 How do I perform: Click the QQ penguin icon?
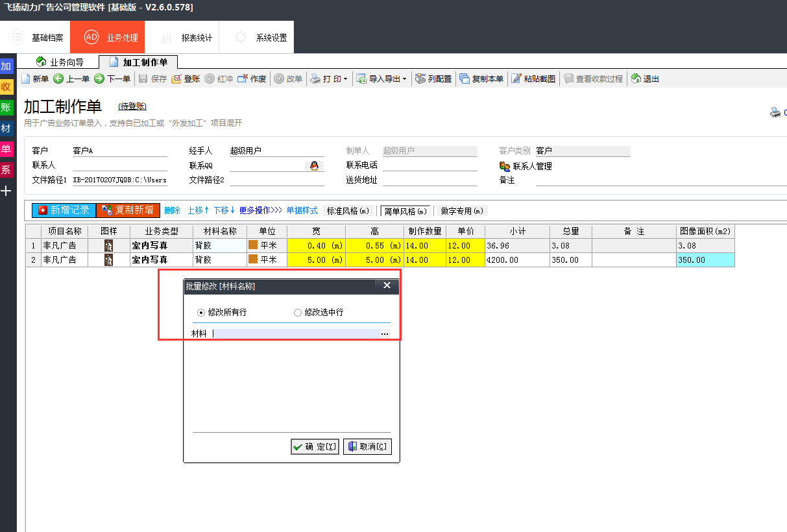tap(315, 166)
